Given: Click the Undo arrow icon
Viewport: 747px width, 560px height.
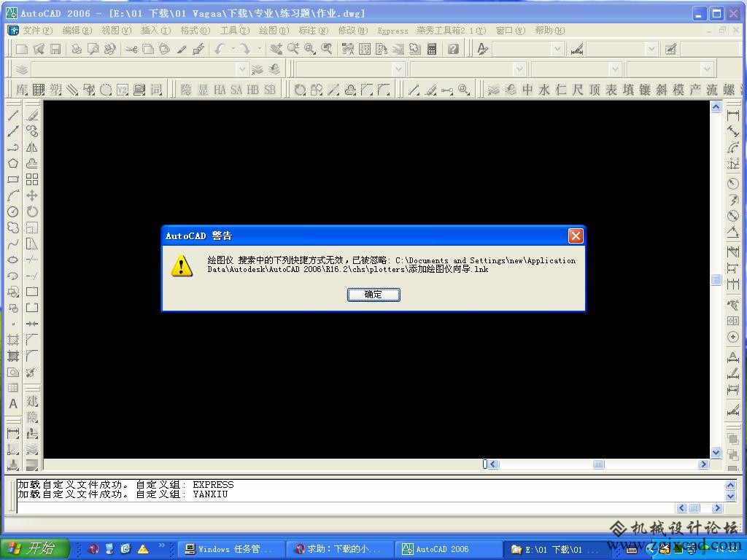Looking at the screenshot, I should [x=220, y=49].
